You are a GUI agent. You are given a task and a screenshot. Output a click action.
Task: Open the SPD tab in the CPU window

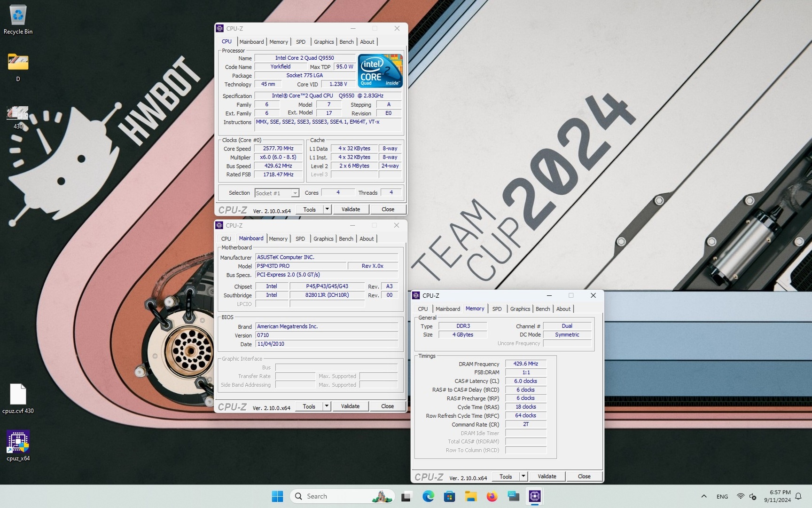(x=301, y=42)
